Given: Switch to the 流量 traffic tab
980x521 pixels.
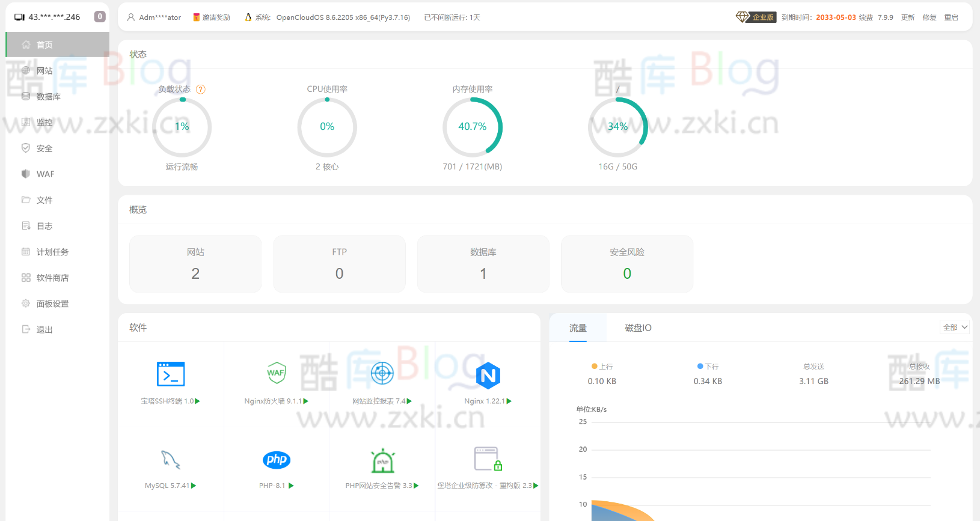Looking at the screenshot, I should coord(578,328).
